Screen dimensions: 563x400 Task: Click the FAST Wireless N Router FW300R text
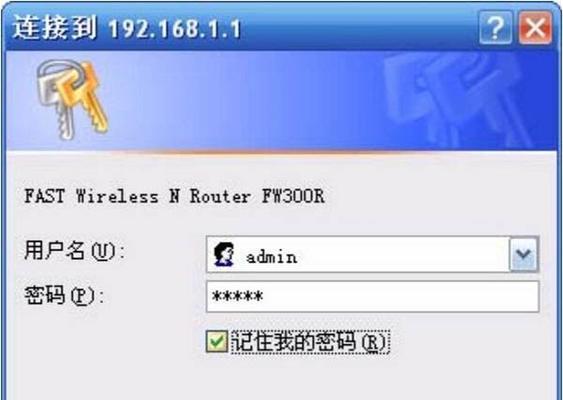174,196
